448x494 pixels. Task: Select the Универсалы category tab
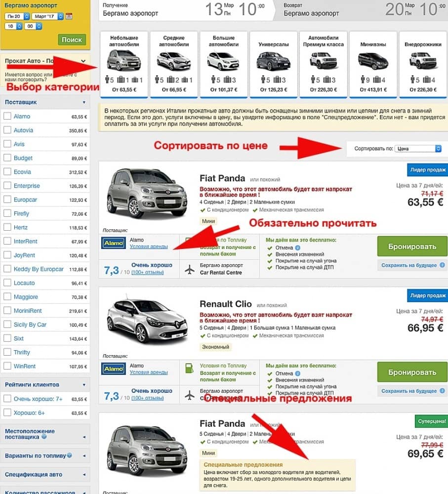(274, 64)
